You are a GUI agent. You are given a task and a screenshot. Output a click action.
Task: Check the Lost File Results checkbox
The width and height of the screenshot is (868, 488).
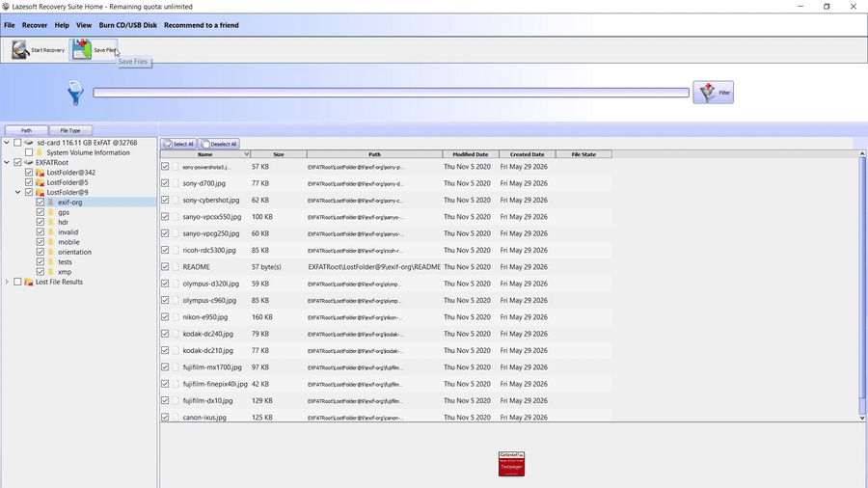(x=17, y=283)
